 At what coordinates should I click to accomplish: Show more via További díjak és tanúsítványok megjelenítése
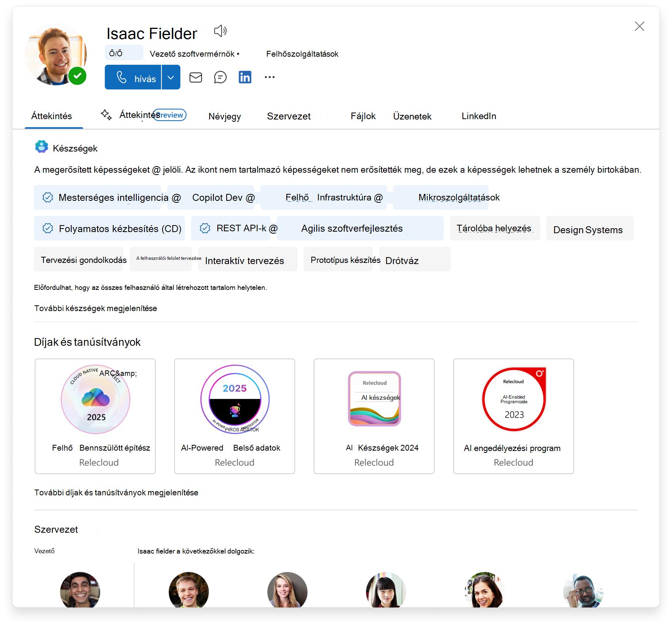point(116,493)
